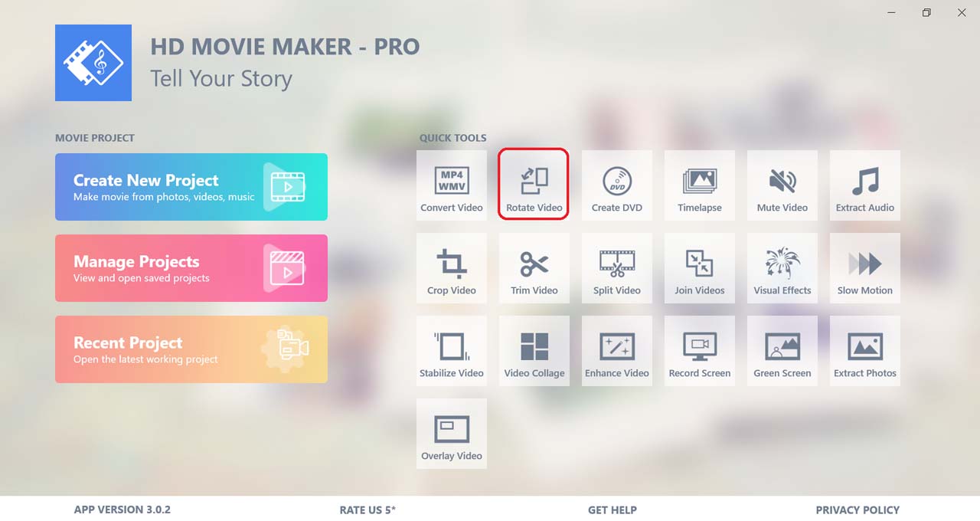Select the Visual Effects tool
This screenshot has width=980, height=521.
782,268
